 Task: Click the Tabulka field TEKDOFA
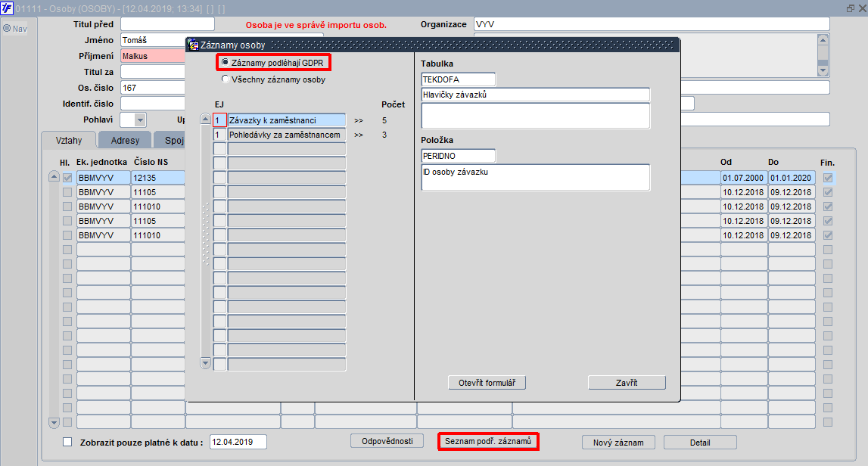[x=458, y=79]
